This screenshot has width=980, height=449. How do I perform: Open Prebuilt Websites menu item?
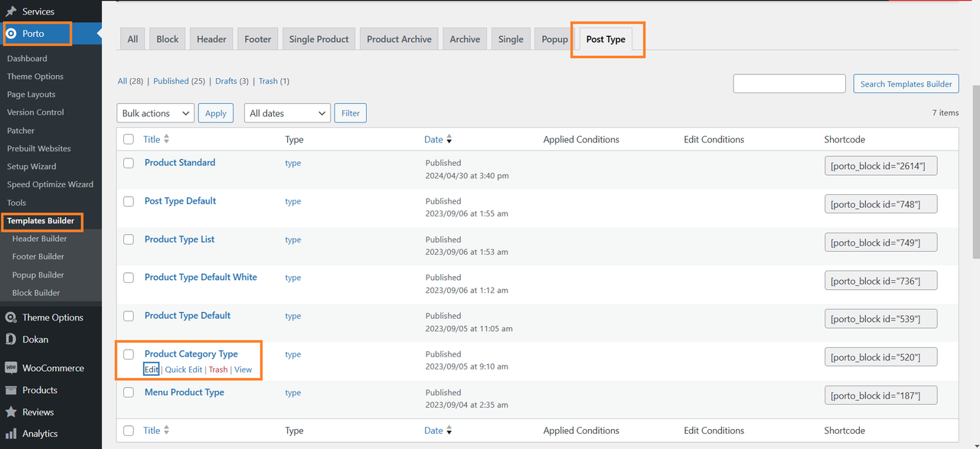39,148
